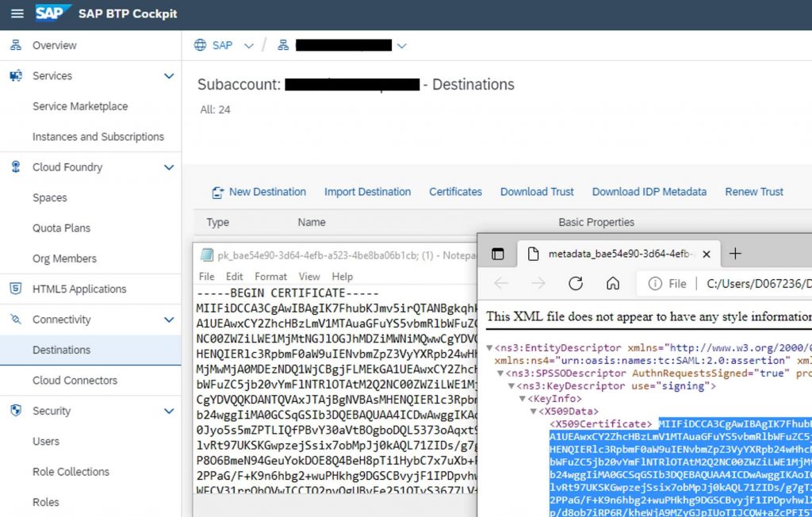
Task: Close the metadata_bae54e90 browser tab
Action: pos(707,254)
